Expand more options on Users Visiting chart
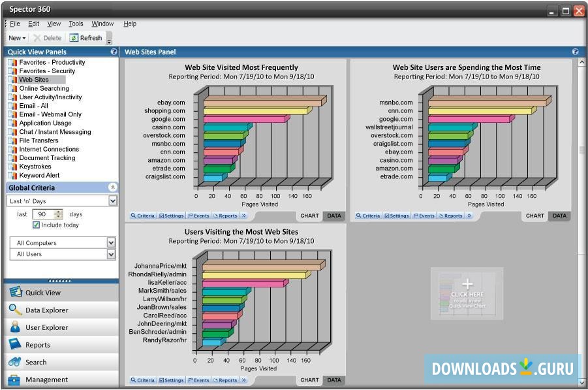This screenshot has height=390, width=588. click(244, 380)
